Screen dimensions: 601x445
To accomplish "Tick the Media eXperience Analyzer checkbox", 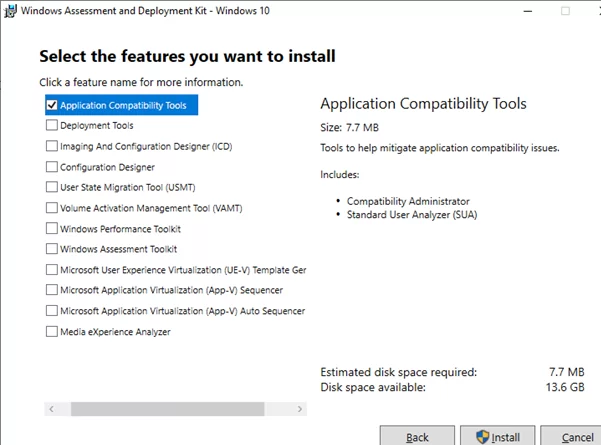I will (52, 331).
